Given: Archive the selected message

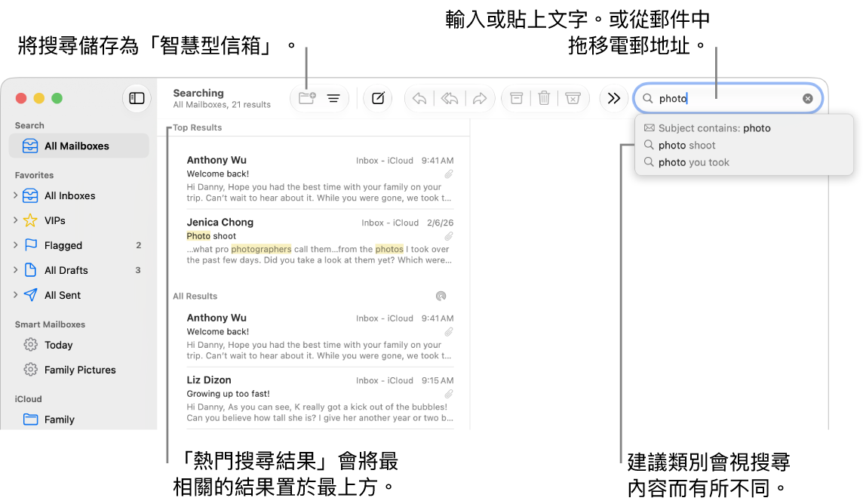Looking at the screenshot, I should tap(516, 99).
